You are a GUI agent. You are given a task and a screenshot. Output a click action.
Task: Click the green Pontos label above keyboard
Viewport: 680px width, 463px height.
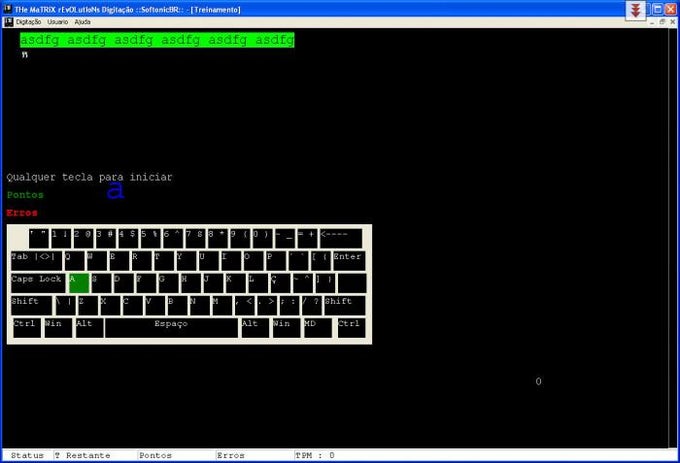point(25,195)
